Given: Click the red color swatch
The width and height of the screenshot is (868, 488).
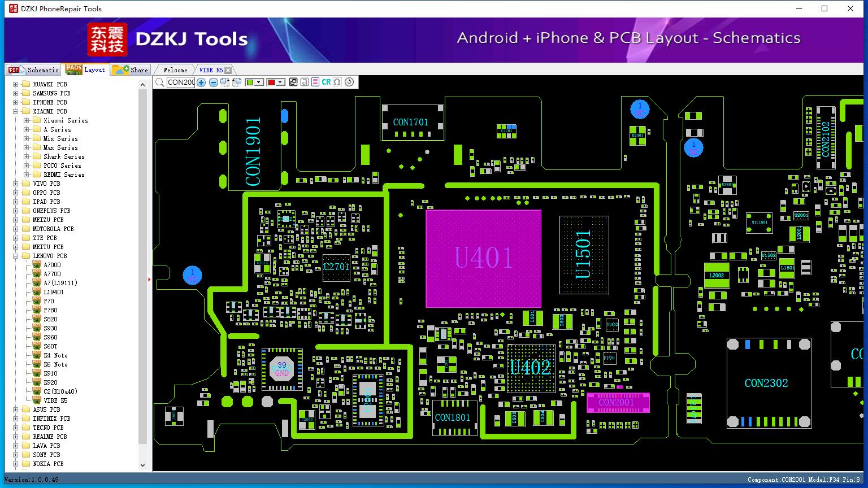Looking at the screenshot, I should point(271,82).
